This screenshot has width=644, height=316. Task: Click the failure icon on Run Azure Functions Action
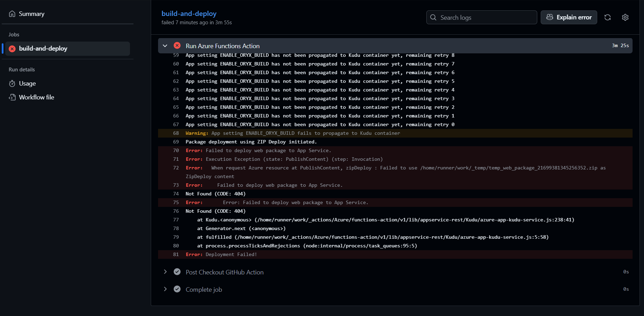(177, 45)
